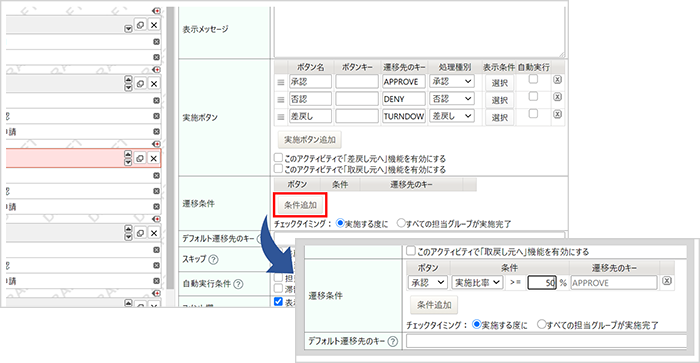This screenshot has width=700, height=363.
Task: Enable「取戻し元へ」checkbox in the main form
Action: pos(278,169)
